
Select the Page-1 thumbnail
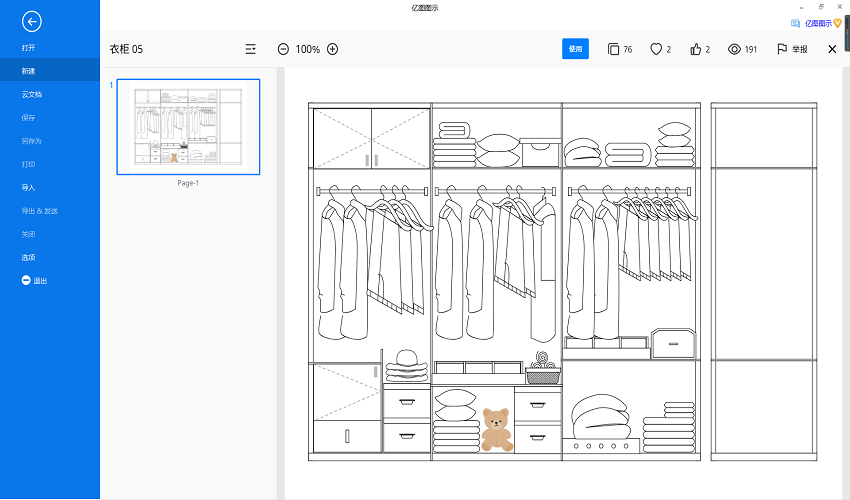[188, 127]
